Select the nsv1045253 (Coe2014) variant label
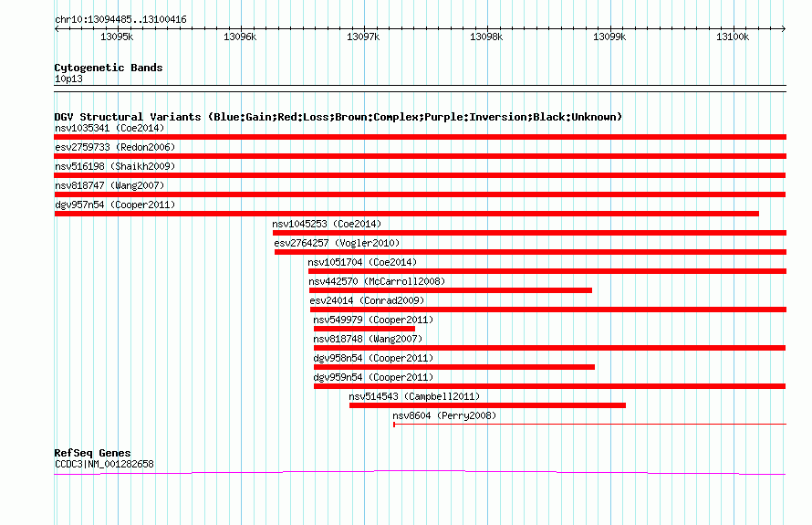Viewport: 812px width, 525px height. (x=327, y=224)
